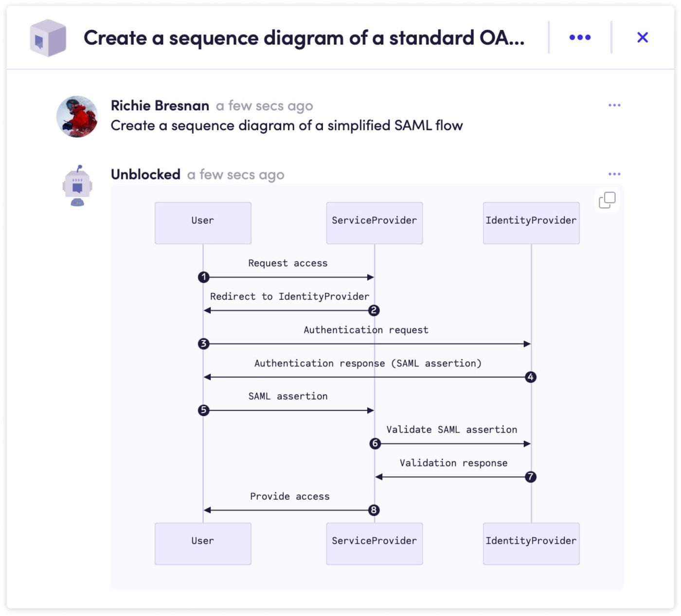Open the options menu for Richie Bresnan's message
The height and width of the screenshot is (616, 681).
coord(614,105)
